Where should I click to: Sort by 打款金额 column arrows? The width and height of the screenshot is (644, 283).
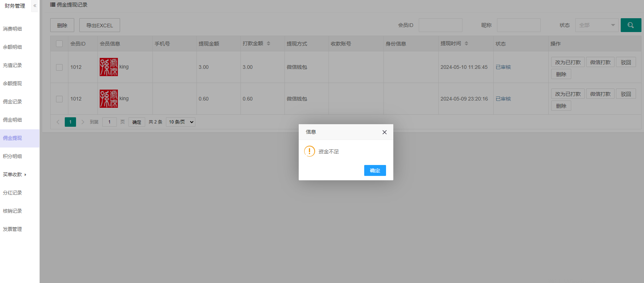click(269, 43)
